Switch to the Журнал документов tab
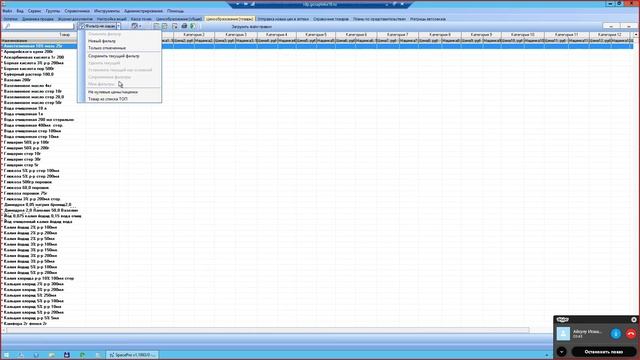This screenshot has width=640, height=360. (75, 19)
